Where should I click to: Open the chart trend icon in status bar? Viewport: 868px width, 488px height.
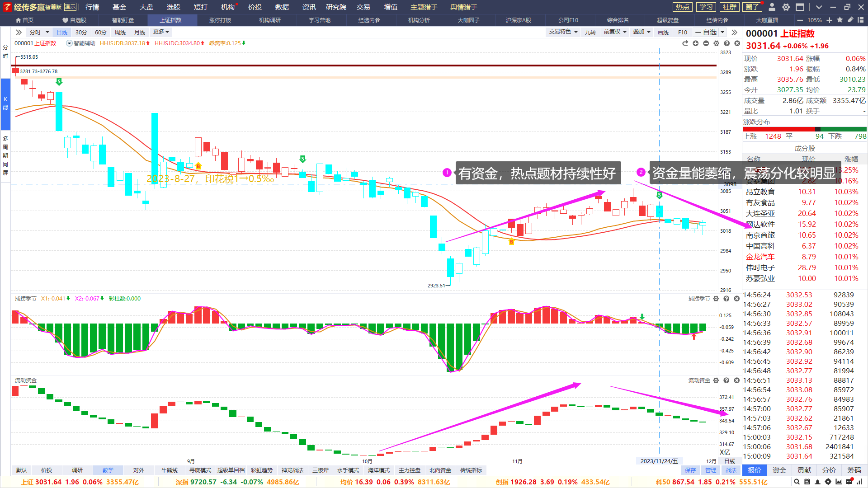click(839, 482)
